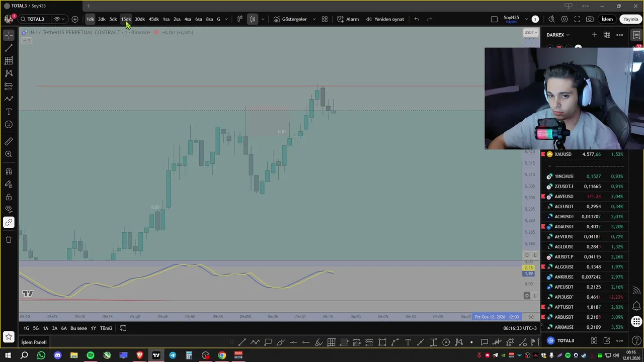Remove drawings with the trash icon
Image resolution: width=644 pixels, height=362 pixels.
click(x=9, y=239)
